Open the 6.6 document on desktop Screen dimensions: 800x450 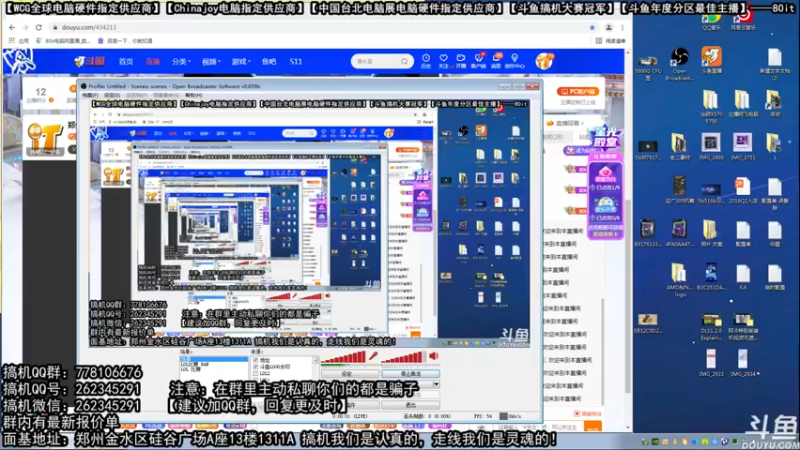point(743,277)
